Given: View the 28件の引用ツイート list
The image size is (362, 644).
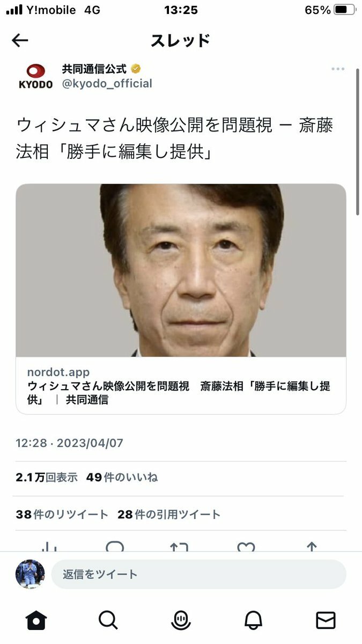Looking at the screenshot, I should coord(169,514).
